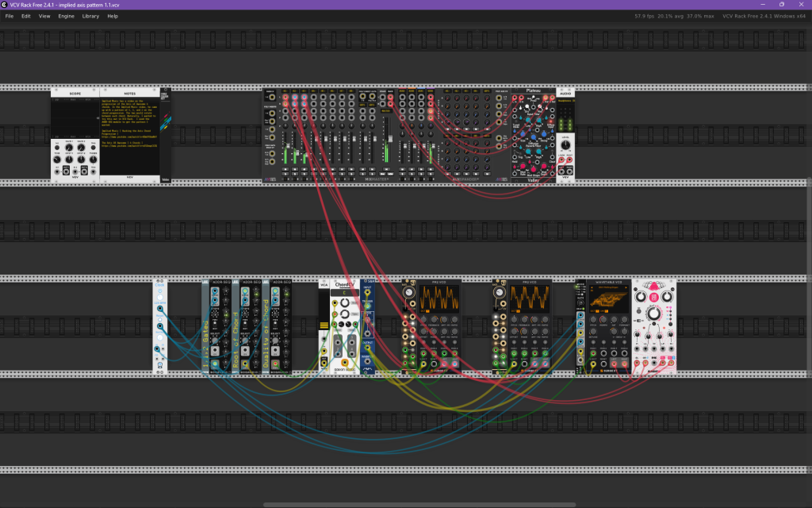Click the Plateau Mod Shape knob
The image size is (812, 508).
click(534, 170)
